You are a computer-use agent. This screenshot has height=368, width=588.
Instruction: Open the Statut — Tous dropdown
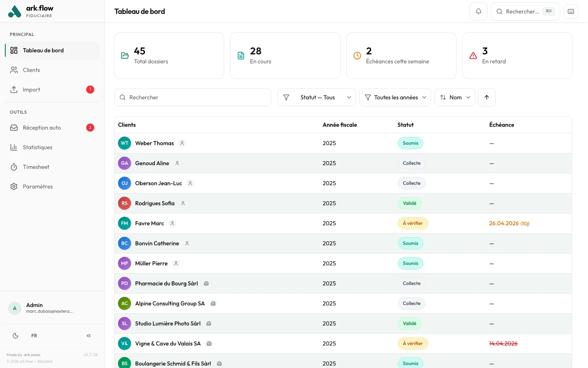[317, 97]
